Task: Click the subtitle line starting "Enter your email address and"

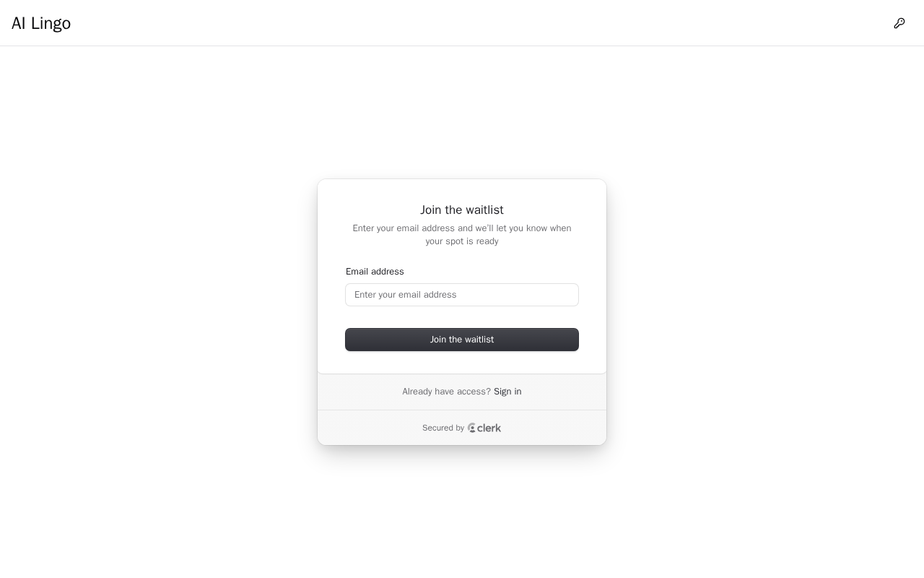Action: click(462, 228)
